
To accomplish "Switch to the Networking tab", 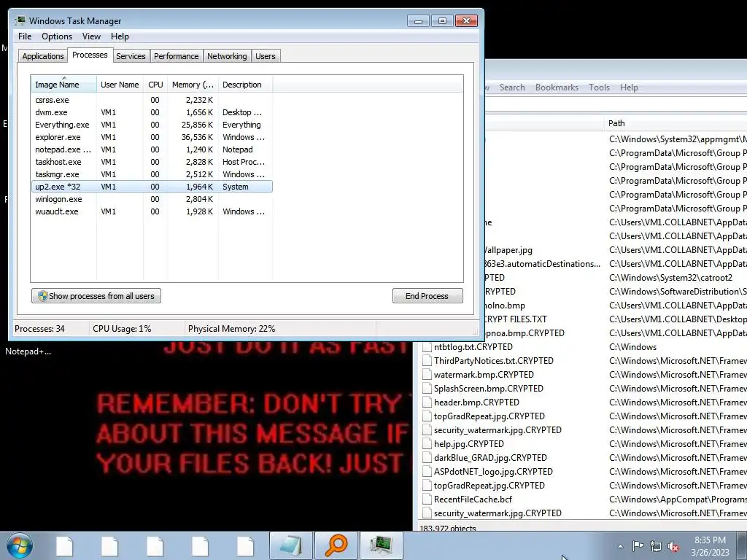I will (x=227, y=56).
